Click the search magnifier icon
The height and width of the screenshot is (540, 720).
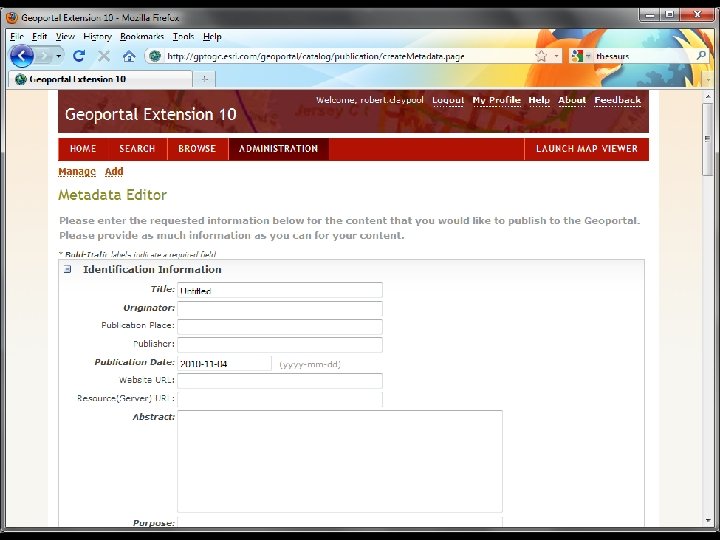point(701,56)
